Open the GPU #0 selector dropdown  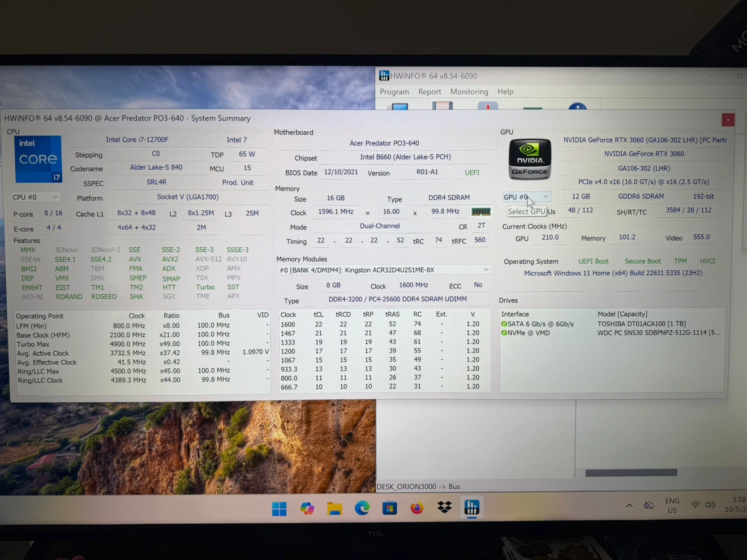point(526,197)
